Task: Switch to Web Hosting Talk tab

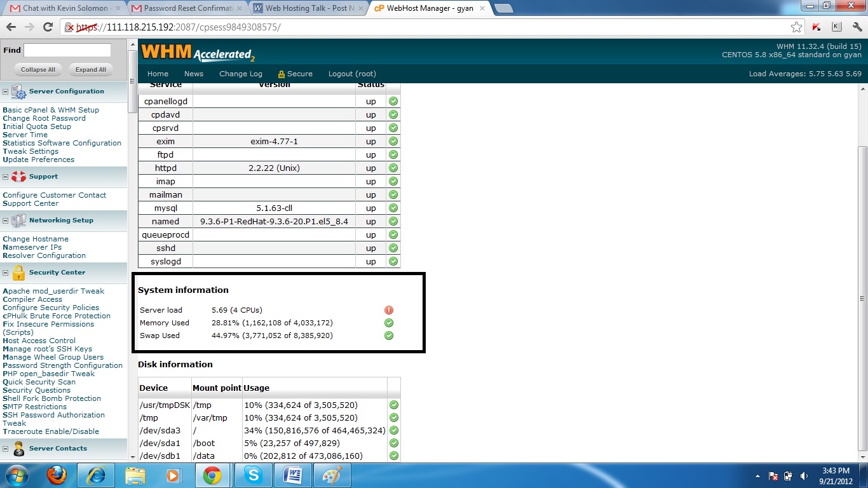Action: (308, 8)
